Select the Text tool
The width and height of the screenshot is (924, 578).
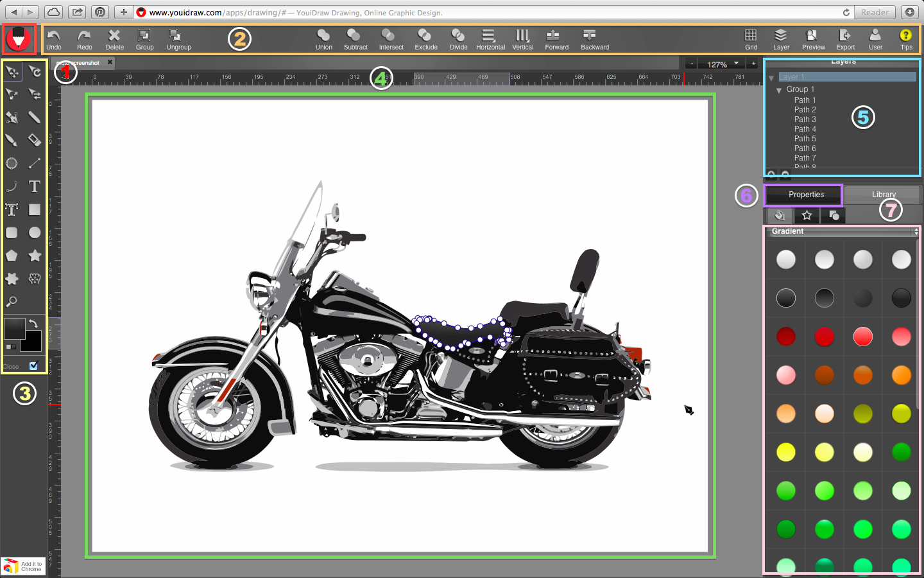pos(35,186)
